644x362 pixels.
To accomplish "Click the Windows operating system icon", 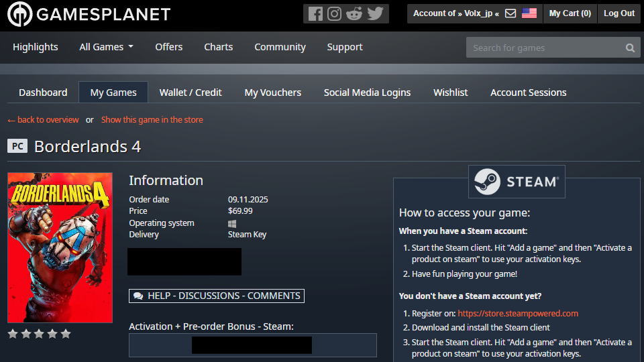I will point(232,224).
